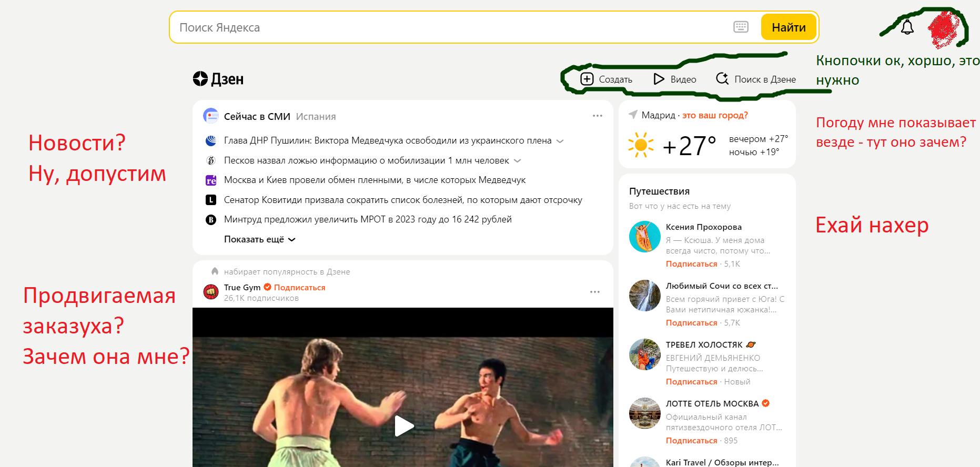Subscribe to ТРЕВЕЛ ХОЛОСТЯК channel
The height and width of the screenshot is (467, 980).
pyautogui.click(x=692, y=382)
